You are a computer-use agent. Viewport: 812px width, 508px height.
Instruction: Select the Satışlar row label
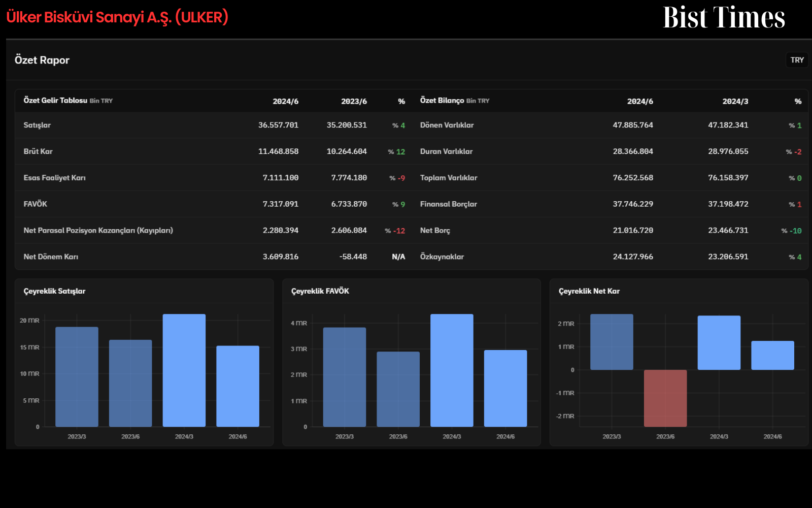click(37, 125)
